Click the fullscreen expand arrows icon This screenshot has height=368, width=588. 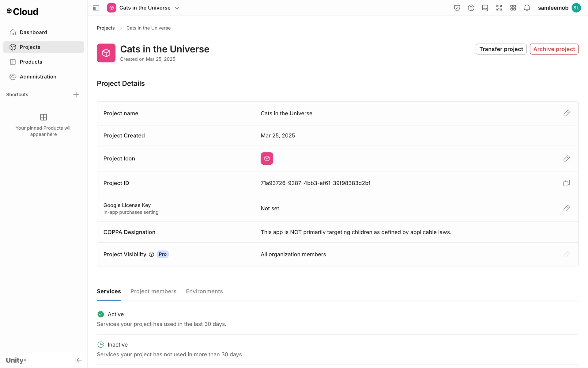(x=499, y=8)
